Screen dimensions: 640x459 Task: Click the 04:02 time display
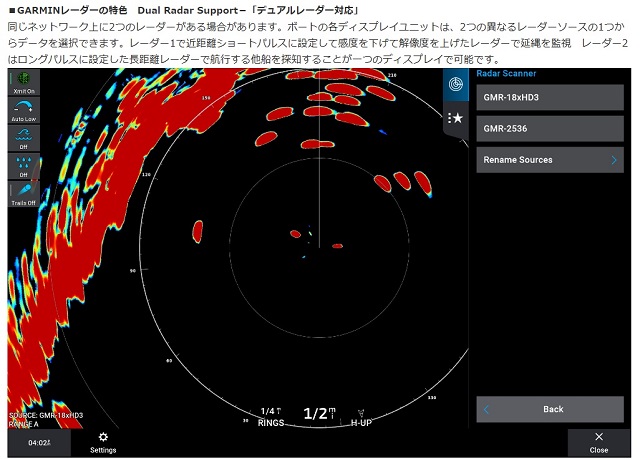click(x=39, y=442)
